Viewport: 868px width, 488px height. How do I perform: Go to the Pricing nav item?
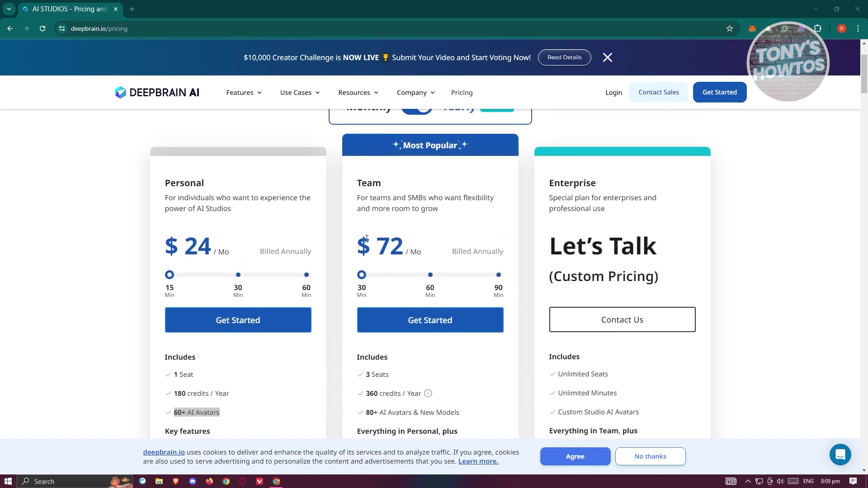[462, 92]
